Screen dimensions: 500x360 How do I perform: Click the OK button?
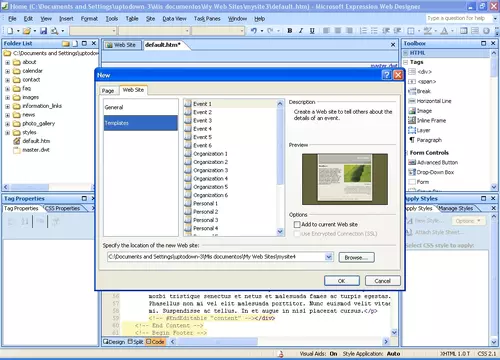342,281
